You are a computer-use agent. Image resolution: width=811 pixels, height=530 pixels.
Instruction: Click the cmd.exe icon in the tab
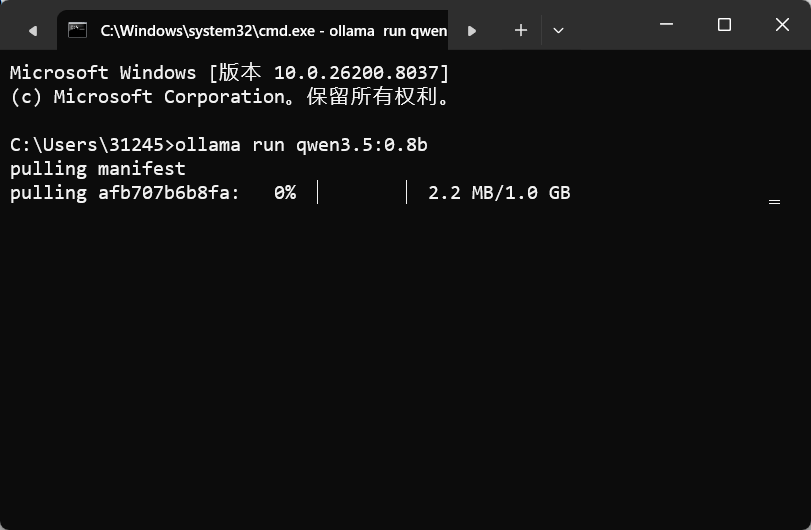coord(78,30)
